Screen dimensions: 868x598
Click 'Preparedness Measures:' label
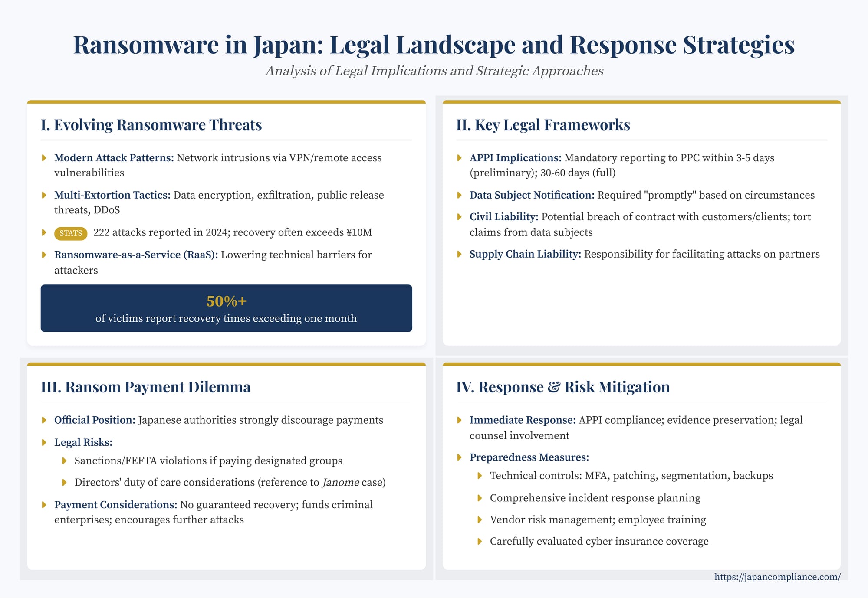529,457
